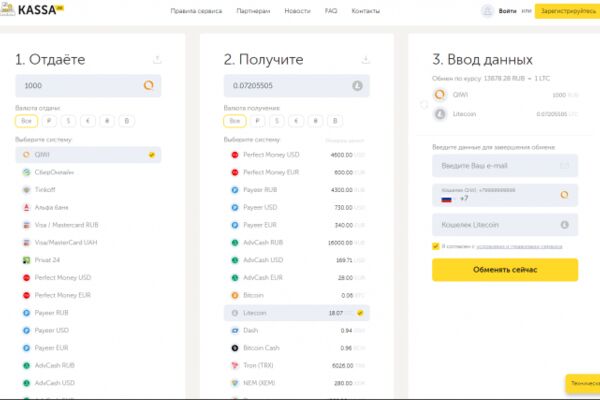Select the Все currency filter under Получите
Image resolution: width=600 pixels, height=400 pixels.
pyautogui.click(x=235, y=121)
